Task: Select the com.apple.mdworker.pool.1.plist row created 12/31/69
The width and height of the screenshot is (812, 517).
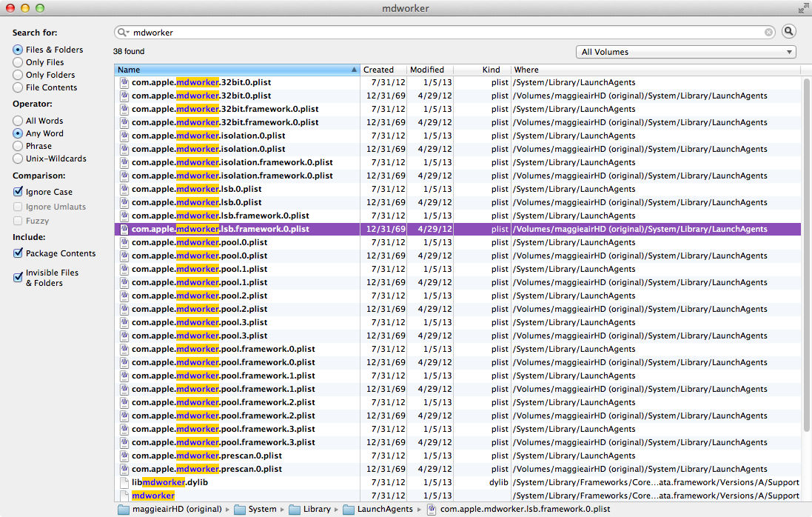Action: pyautogui.click(x=457, y=282)
